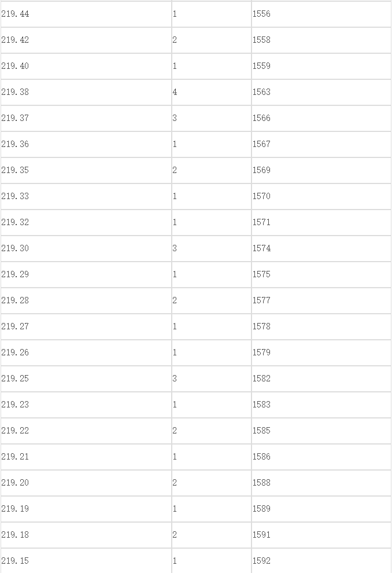Select the cell showing 1582
The image size is (392, 573).
coord(321,379)
